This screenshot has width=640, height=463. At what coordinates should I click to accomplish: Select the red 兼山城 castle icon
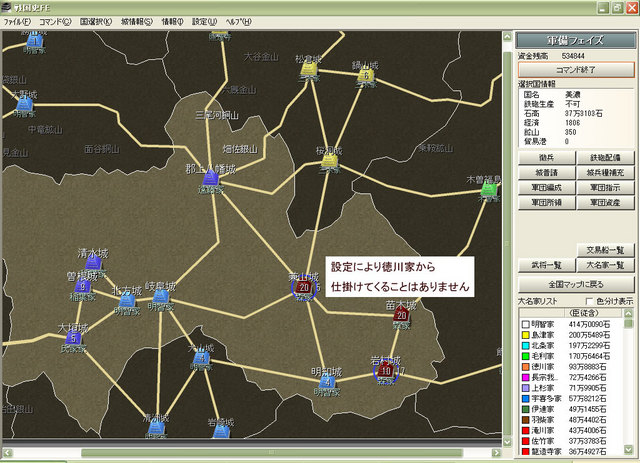coord(304,287)
